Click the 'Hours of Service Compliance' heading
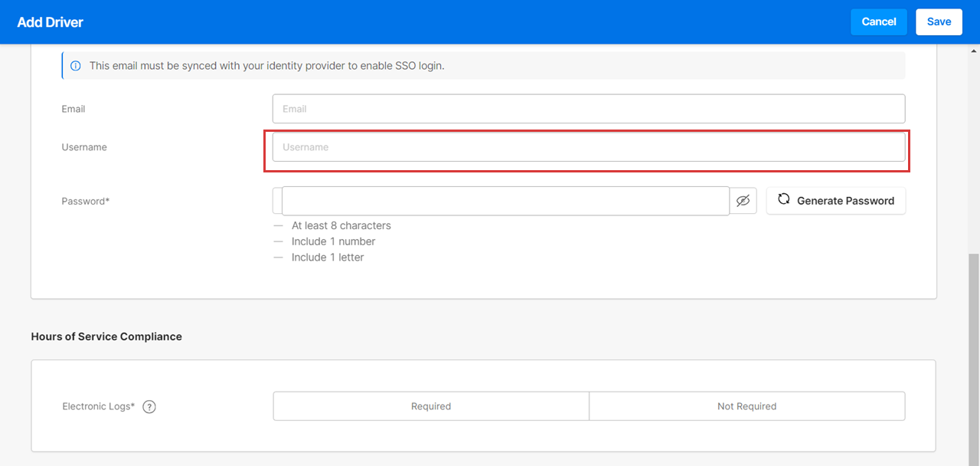Image resolution: width=980 pixels, height=466 pixels. pyautogui.click(x=106, y=336)
